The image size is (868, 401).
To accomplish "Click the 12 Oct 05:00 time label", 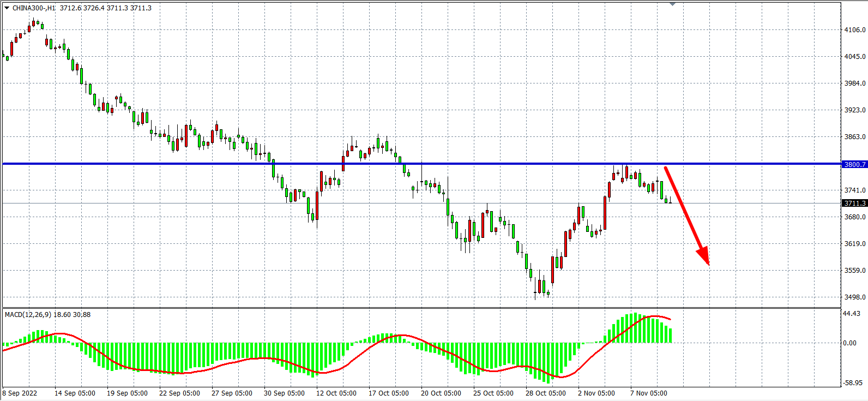I will 336,393.
